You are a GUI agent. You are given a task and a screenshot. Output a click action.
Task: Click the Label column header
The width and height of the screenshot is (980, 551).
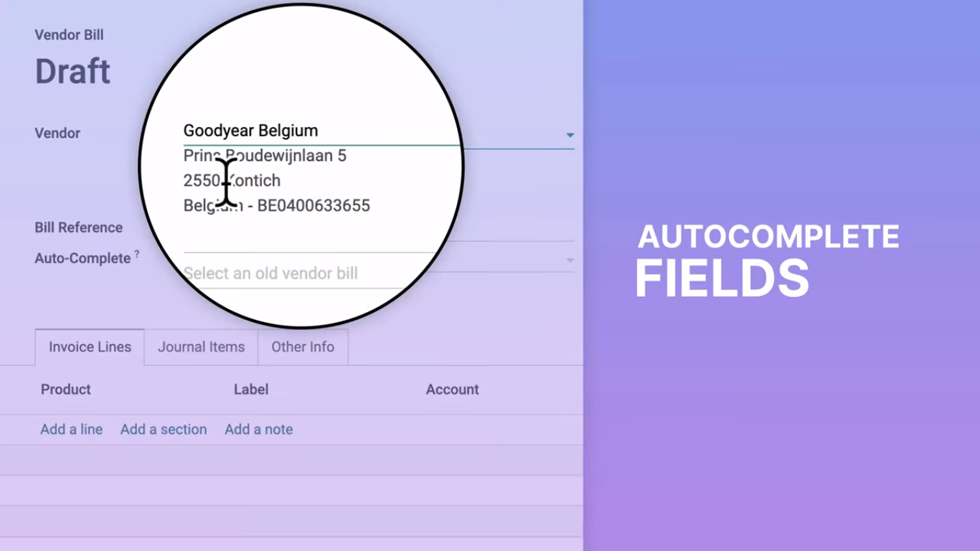251,390
